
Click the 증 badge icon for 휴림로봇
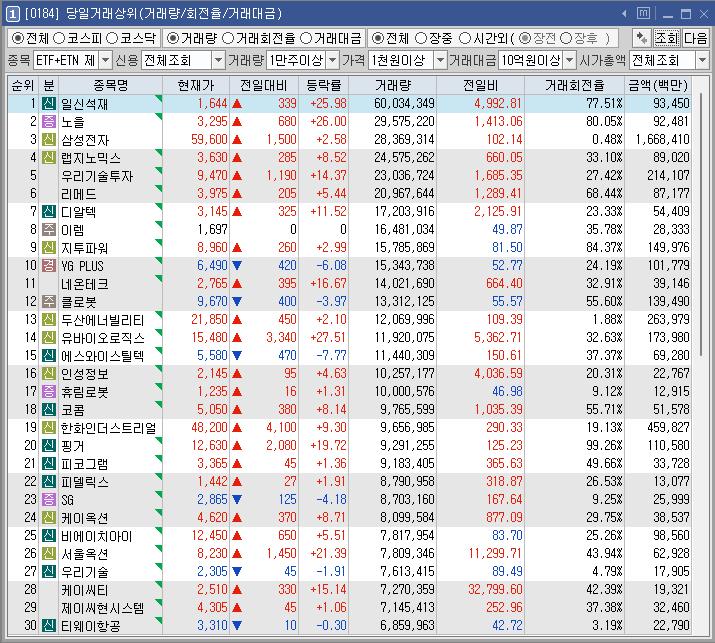click(x=49, y=391)
